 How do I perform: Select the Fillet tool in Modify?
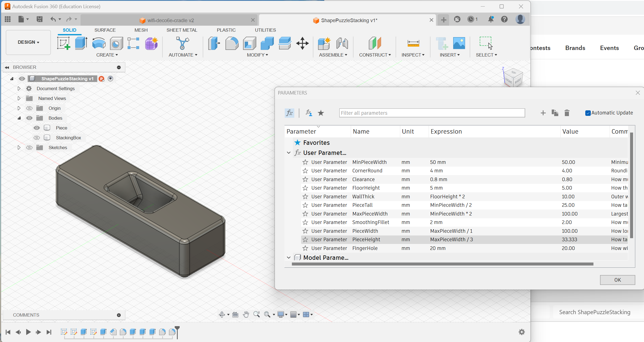[x=232, y=43]
